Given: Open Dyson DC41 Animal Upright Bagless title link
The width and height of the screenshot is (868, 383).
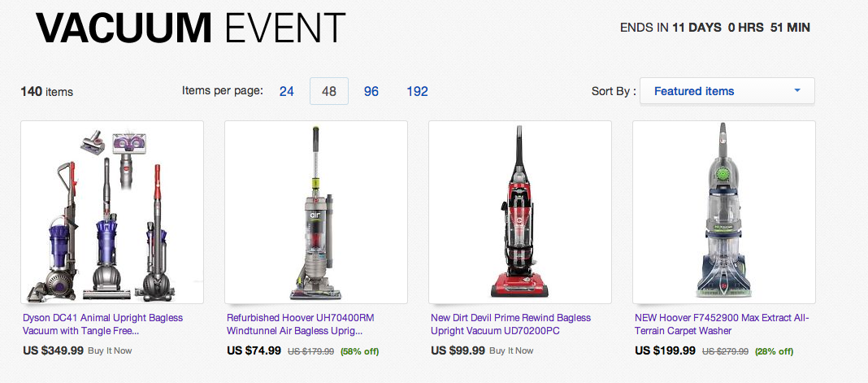Looking at the screenshot, I should (103, 324).
